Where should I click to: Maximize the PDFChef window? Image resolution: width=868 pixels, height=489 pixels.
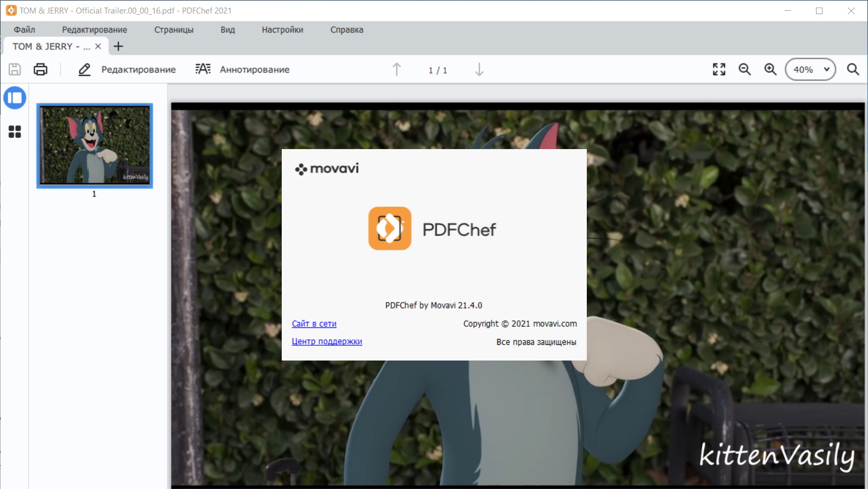[819, 10]
